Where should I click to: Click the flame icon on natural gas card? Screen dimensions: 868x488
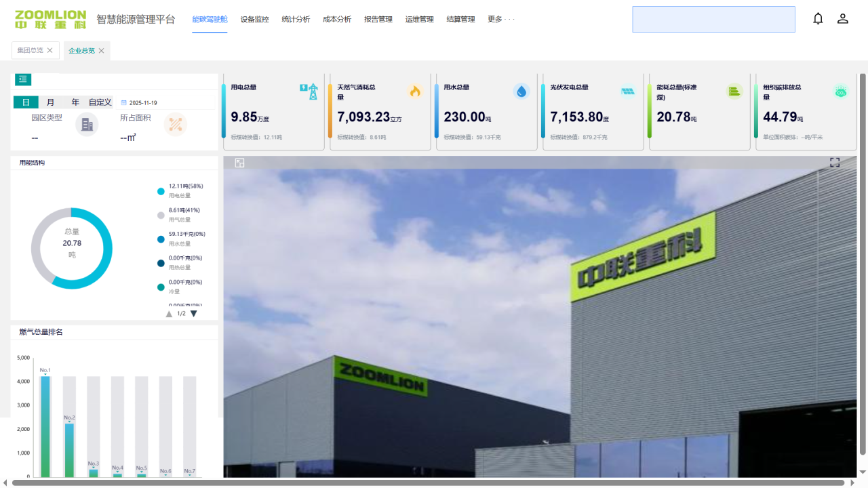pyautogui.click(x=415, y=91)
